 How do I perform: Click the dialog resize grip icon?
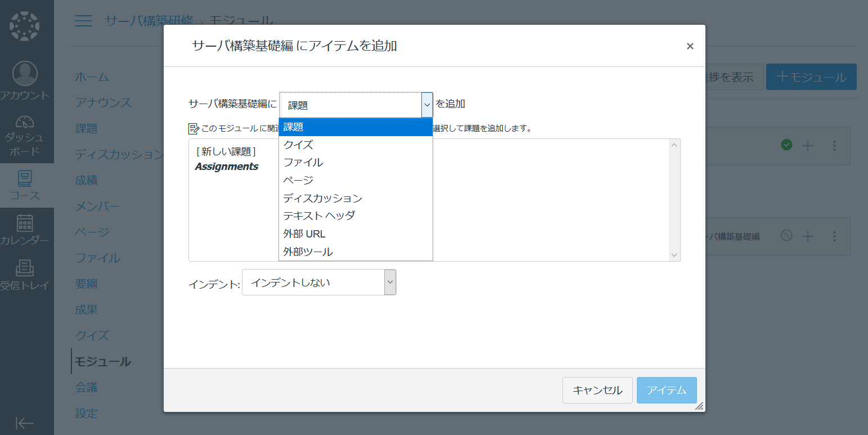699,406
